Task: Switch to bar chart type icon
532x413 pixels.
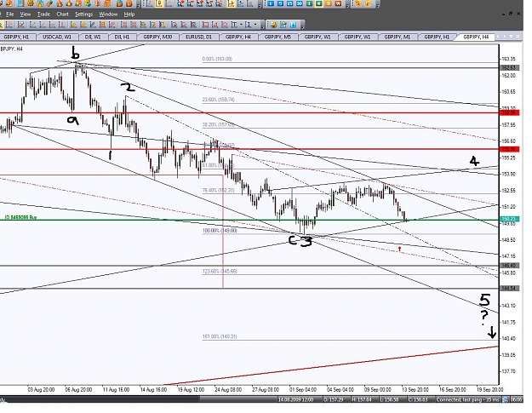Action: pos(149,3)
